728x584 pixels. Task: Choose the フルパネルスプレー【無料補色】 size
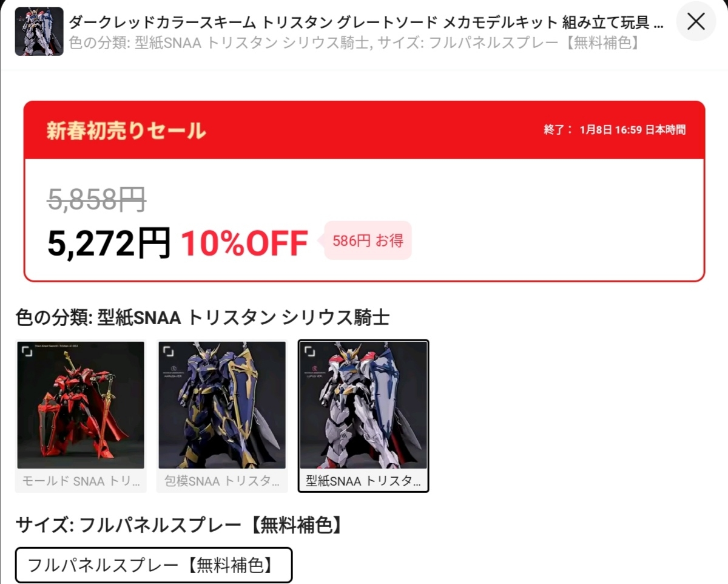pyautogui.click(x=153, y=565)
